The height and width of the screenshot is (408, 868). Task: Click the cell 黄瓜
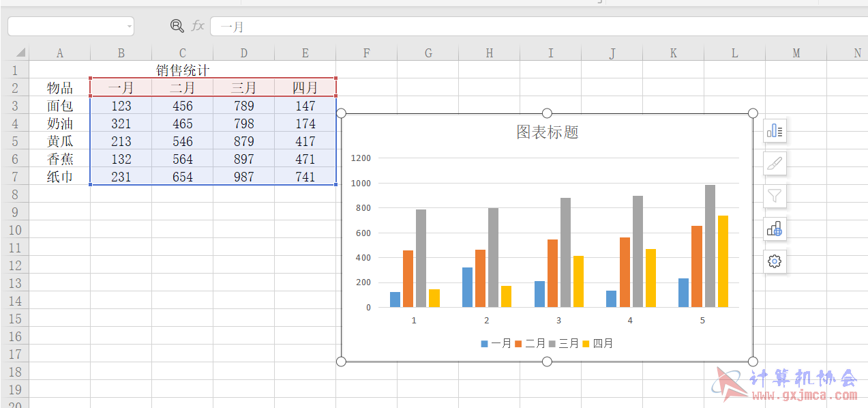click(59, 141)
